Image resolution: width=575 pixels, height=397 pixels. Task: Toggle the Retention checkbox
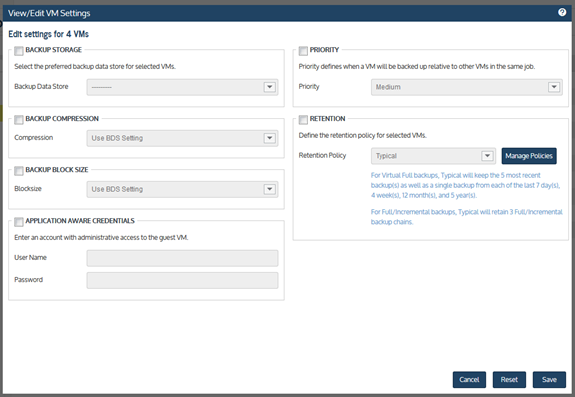[303, 120]
